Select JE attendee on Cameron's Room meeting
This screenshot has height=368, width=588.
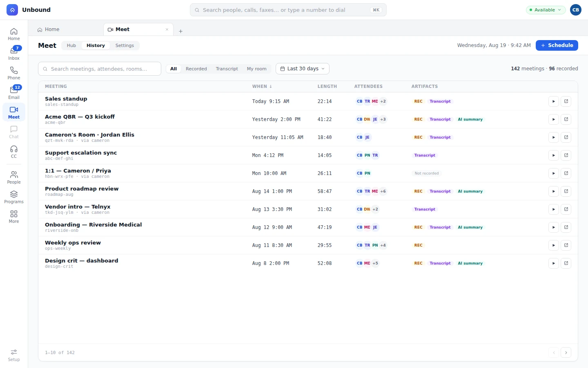click(367, 137)
